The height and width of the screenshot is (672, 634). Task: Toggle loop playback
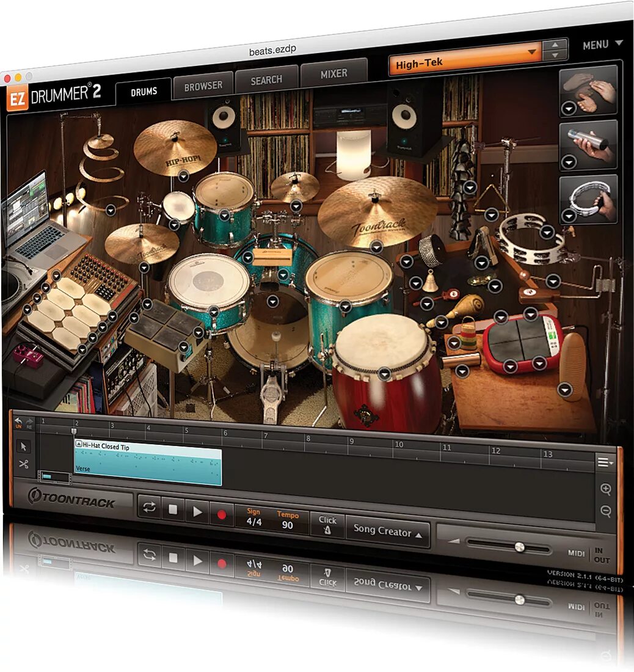[x=149, y=508]
